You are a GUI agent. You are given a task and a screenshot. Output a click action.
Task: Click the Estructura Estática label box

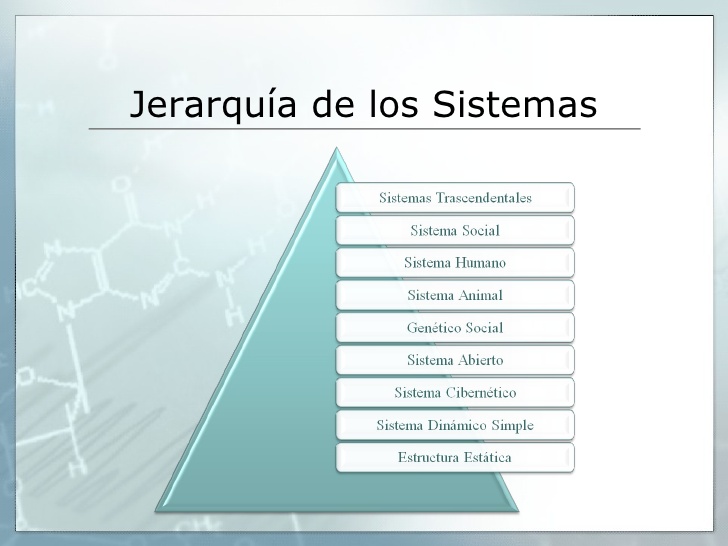455,458
